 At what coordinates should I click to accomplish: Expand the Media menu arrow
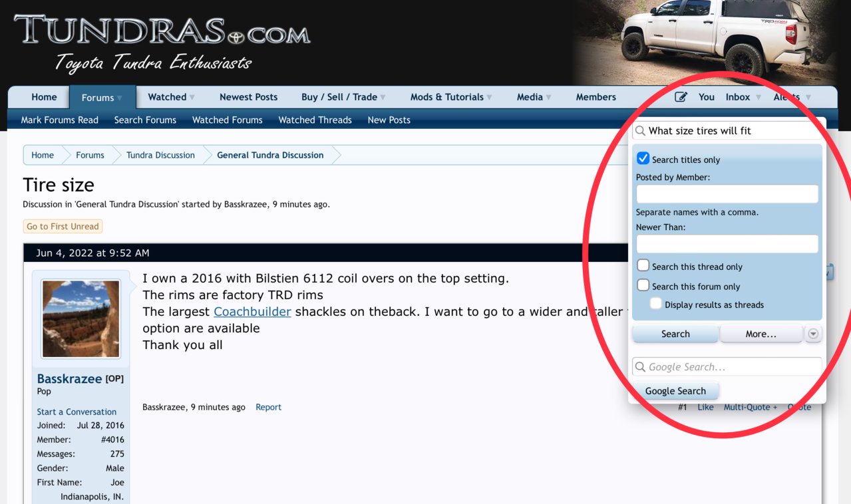pyautogui.click(x=549, y=97)
